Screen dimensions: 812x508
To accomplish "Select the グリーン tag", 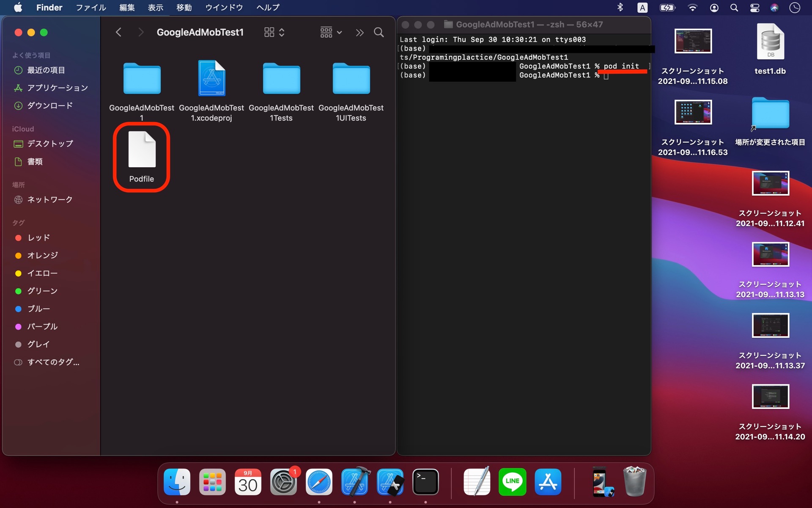I will (42, 291).
